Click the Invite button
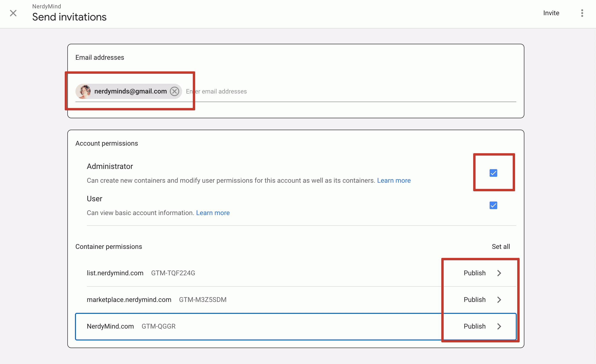 pos(551,13)
